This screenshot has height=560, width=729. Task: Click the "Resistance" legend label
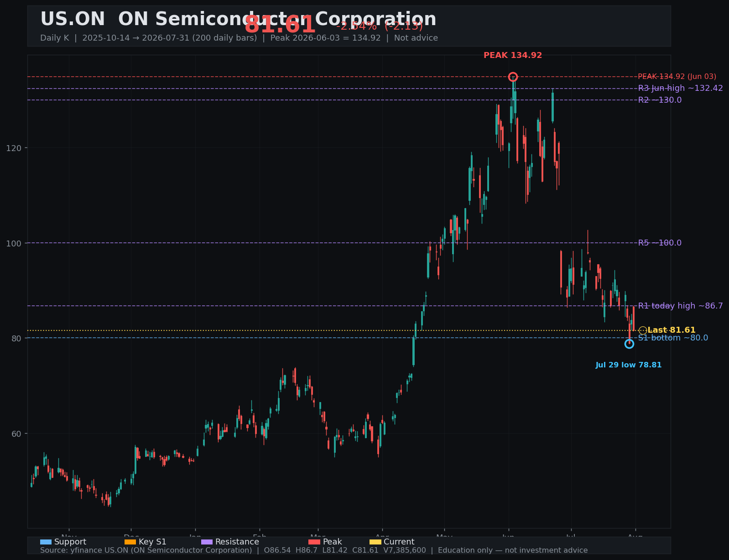pos(237,542)
